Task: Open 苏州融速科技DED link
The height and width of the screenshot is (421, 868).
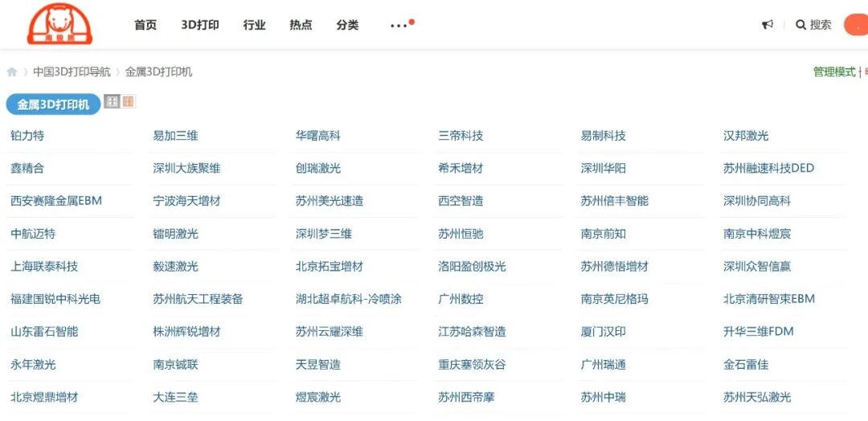Action: 768,169
